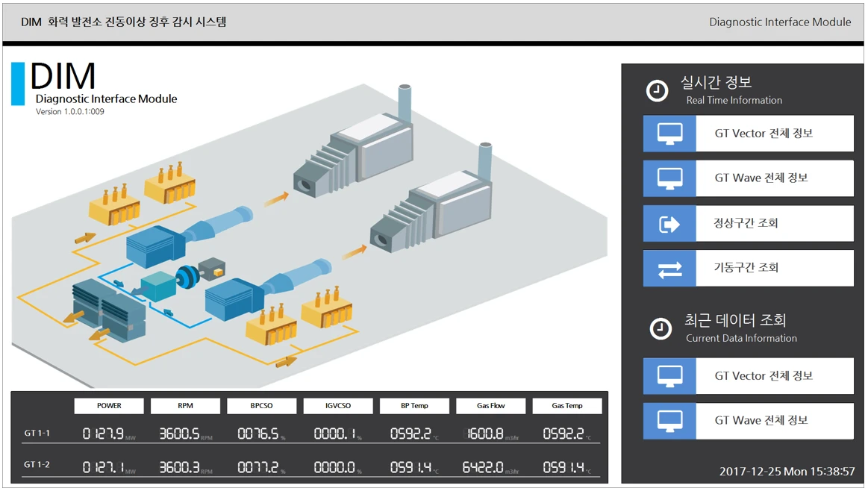This screenshot has height=491, width=868.
Task: Click the clock icon next to 최근 데이터 조회
Action: [x=661, y=328]
